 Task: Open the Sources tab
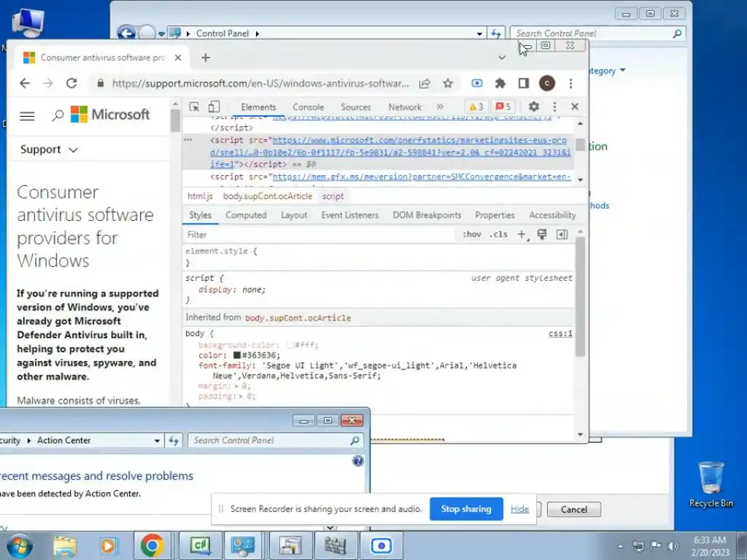(355, 107)
